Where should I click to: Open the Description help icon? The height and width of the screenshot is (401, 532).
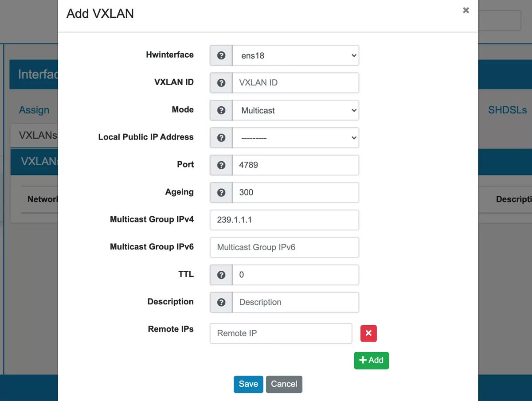(x=221, y=302)
